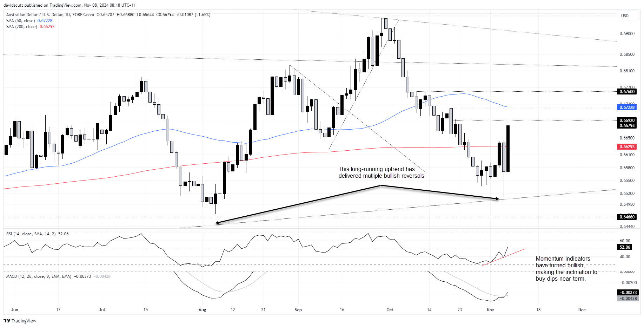Click the MACD -0.00373 axis tag
Viewport: 644px width, 327px height.
(628, 293)
